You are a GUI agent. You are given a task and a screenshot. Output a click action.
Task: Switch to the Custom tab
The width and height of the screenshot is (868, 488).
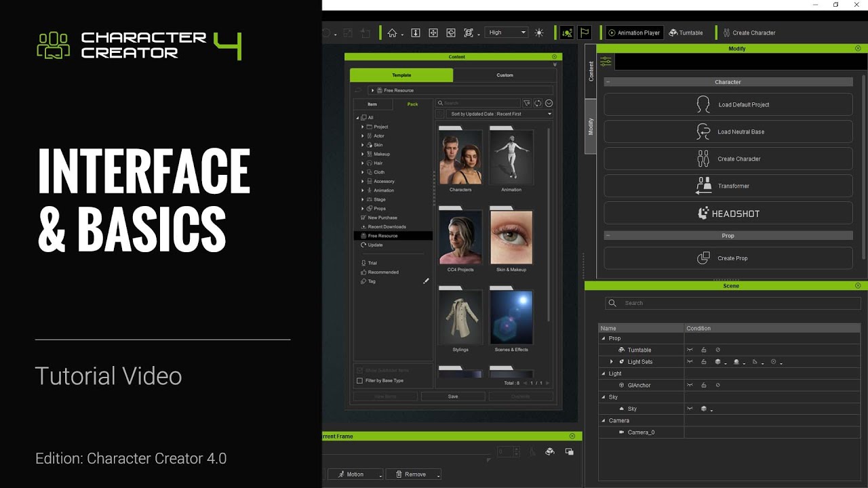click(505, 75)
